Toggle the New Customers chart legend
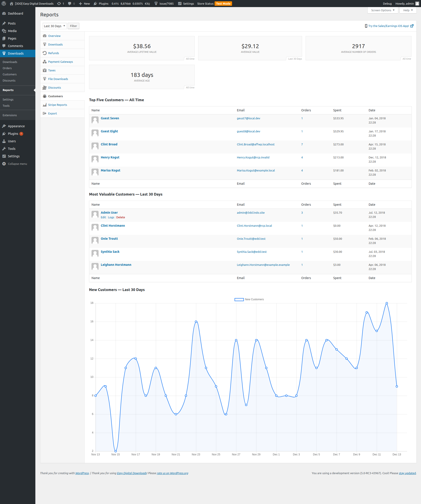 [239, 299]
